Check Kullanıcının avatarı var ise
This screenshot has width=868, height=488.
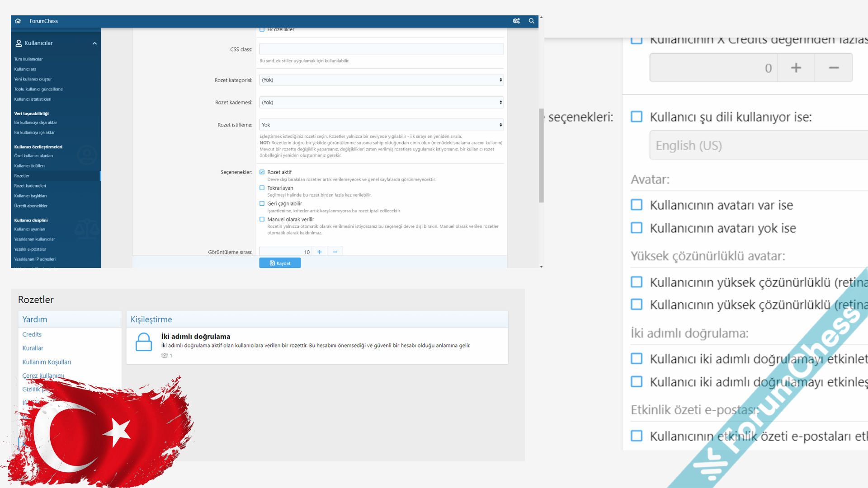coord(637,205)
